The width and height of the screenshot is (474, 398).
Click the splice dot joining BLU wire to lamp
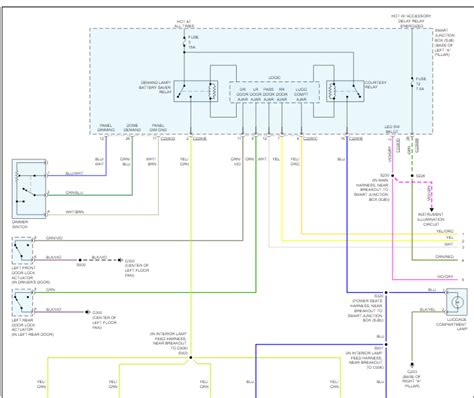386,293
